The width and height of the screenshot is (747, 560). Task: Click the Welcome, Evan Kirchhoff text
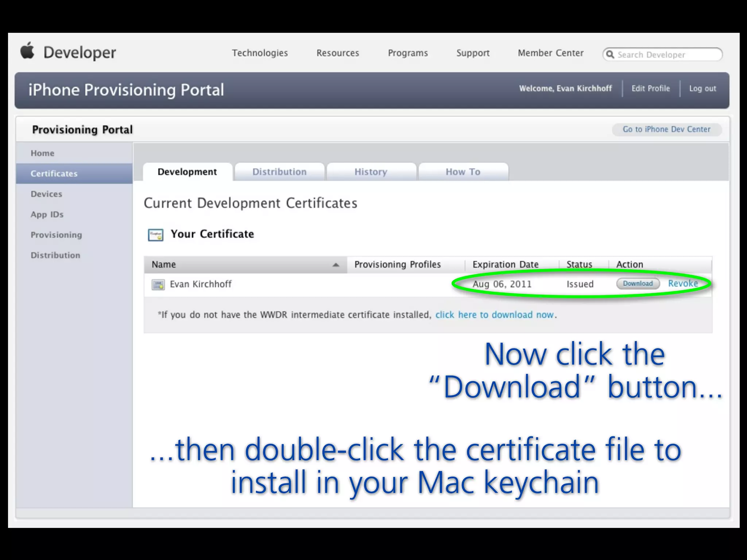coord(565,89)
